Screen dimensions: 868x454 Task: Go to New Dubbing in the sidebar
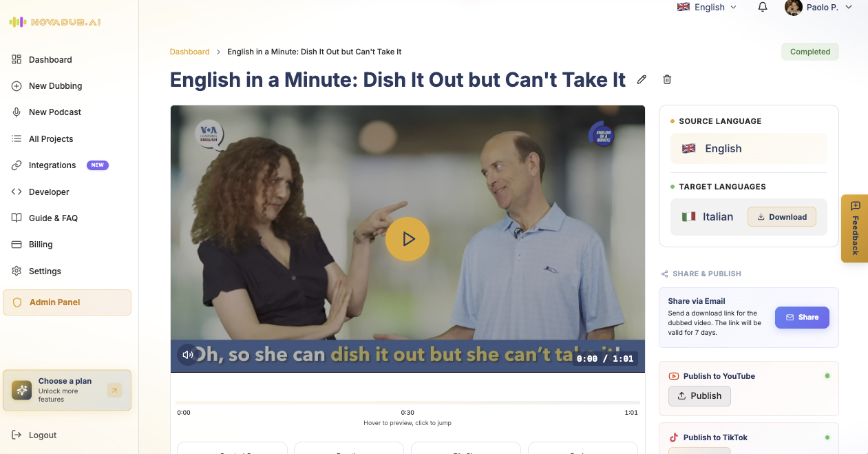55,86
